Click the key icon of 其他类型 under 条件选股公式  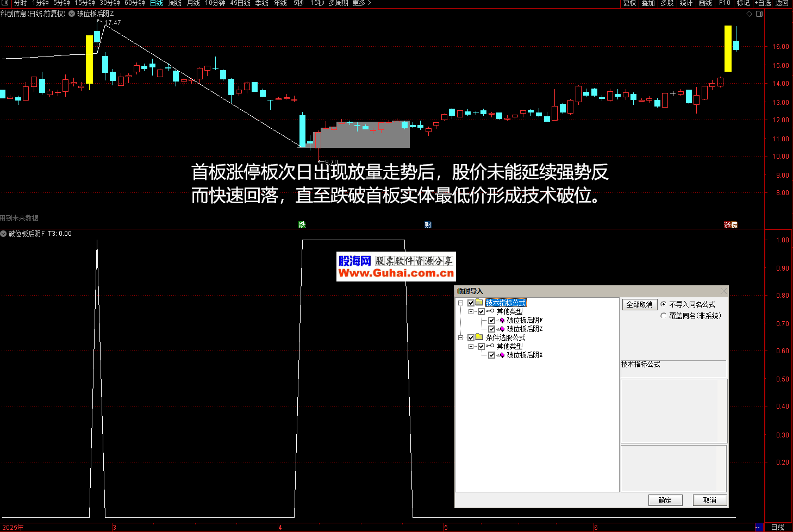click(x=490, y=346)
